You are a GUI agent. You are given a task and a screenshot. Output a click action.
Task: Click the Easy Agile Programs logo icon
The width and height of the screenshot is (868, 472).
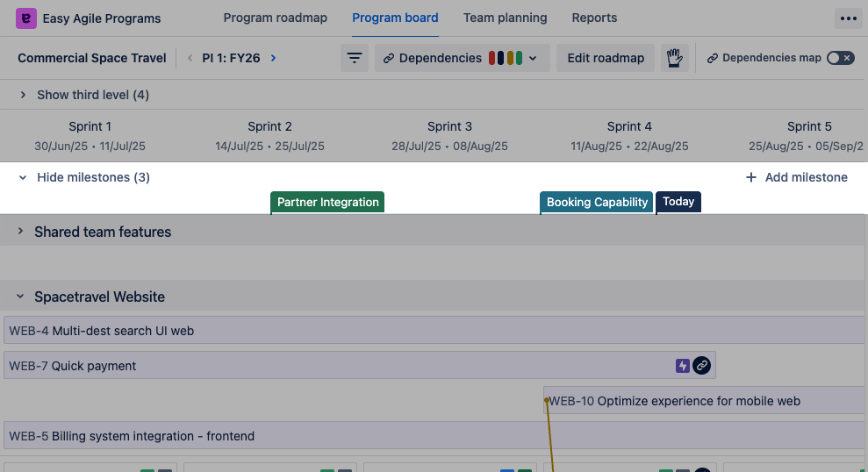26,18
